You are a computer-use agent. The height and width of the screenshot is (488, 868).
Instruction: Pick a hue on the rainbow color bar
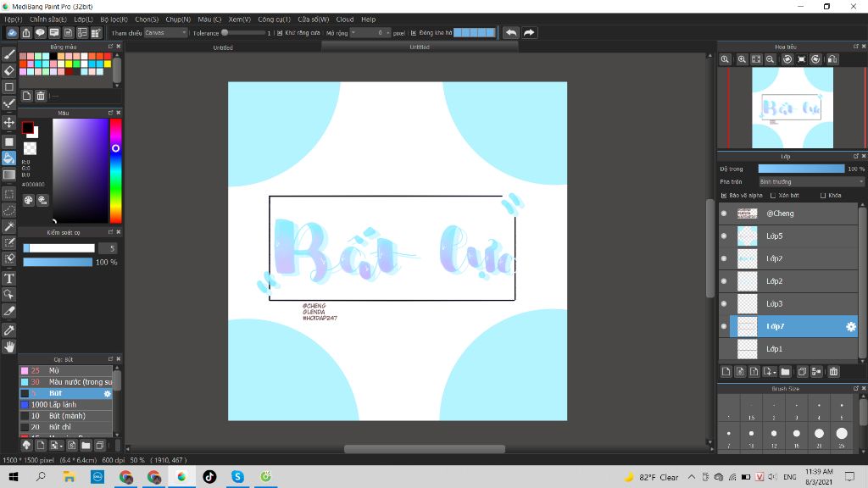pos(115,170)
